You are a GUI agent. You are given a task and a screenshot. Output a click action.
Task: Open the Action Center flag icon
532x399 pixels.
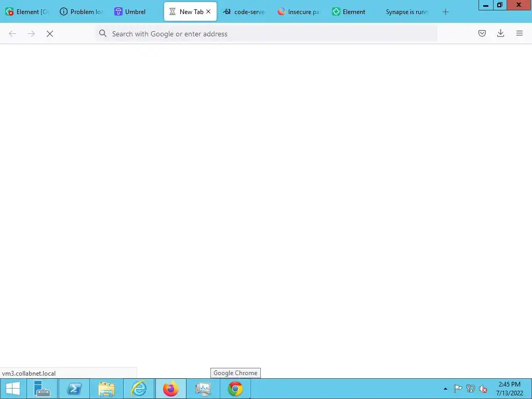point(458,389)
